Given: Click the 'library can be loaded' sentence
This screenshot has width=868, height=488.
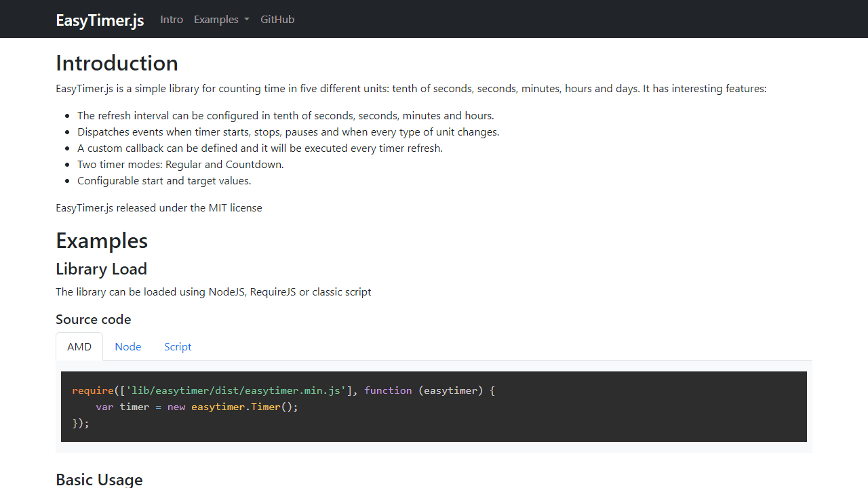Looking at the screenshot, I should coord(214,292).
